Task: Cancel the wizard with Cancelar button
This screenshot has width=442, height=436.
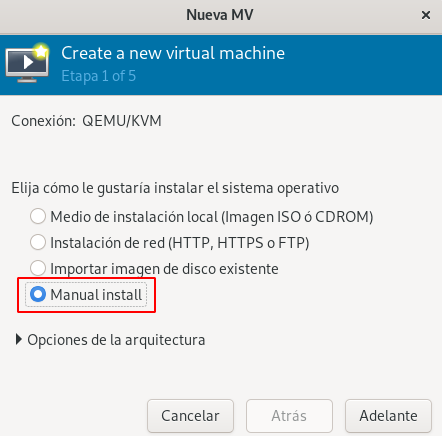Action: click(x=190, y=416)
